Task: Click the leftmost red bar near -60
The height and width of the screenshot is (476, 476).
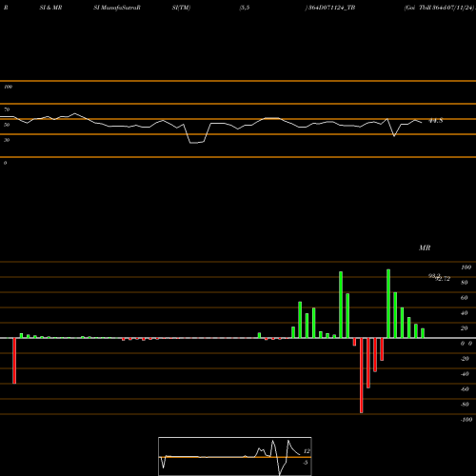Action: (x=14, y=361)
